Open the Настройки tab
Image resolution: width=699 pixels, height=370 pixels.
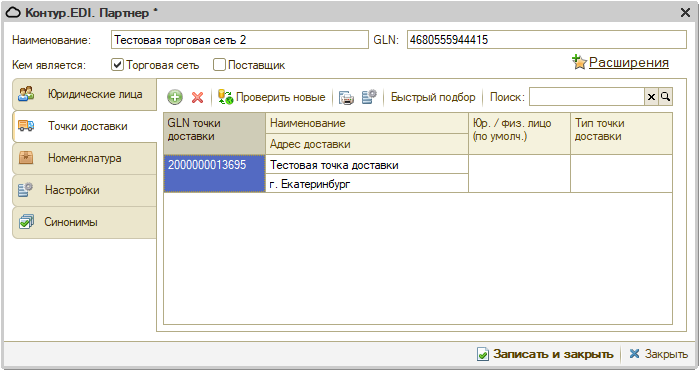(84, 190)
